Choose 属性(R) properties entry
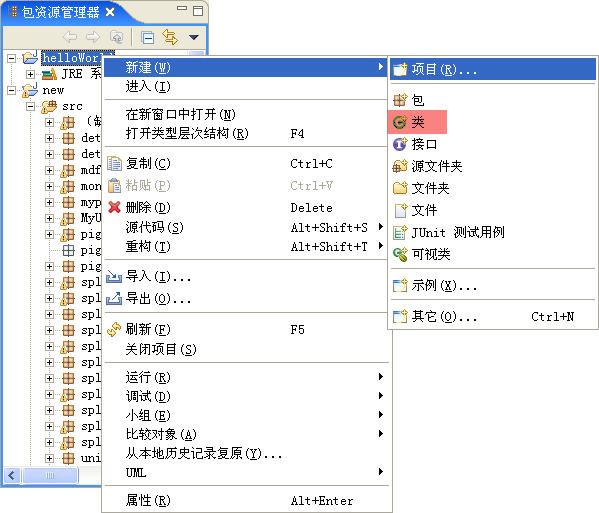Screen dimensions: 599x513 point(246,500)
